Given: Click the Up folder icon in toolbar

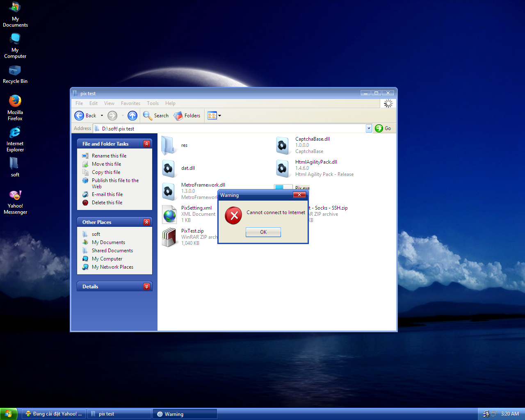Looking at the screenshot, I should [132, 116].
